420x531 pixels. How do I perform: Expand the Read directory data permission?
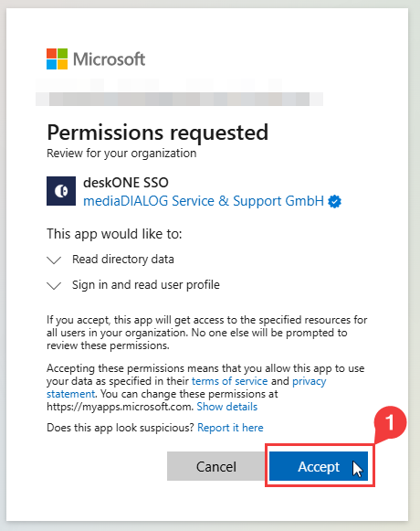pos(54,260)
